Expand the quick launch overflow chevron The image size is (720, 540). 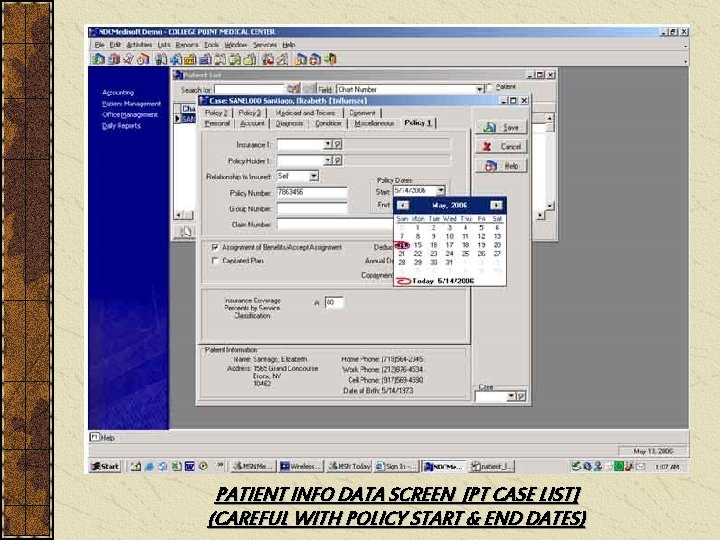point(220,465)
